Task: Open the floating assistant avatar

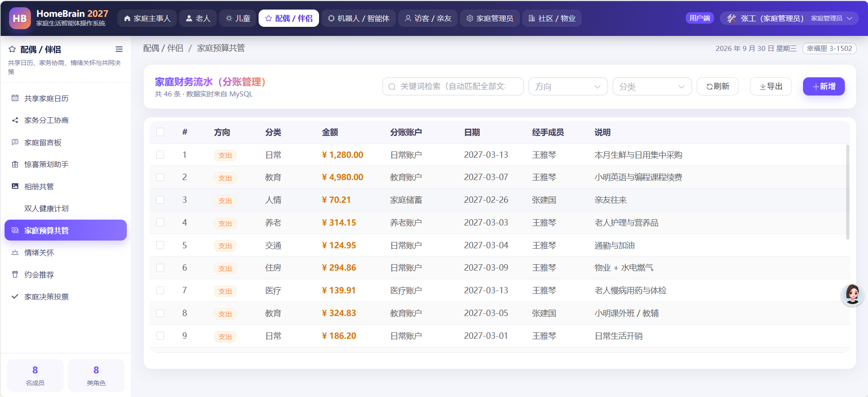Action: coord(852,295)
